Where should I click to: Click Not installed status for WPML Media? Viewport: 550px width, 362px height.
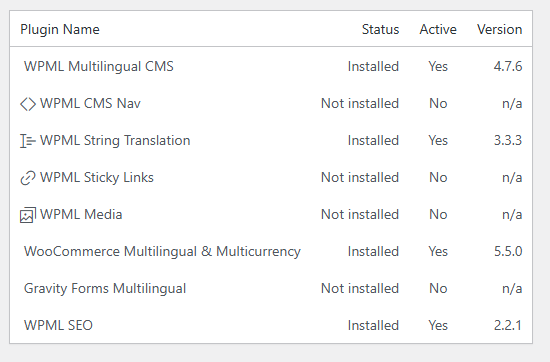[360, 214]
